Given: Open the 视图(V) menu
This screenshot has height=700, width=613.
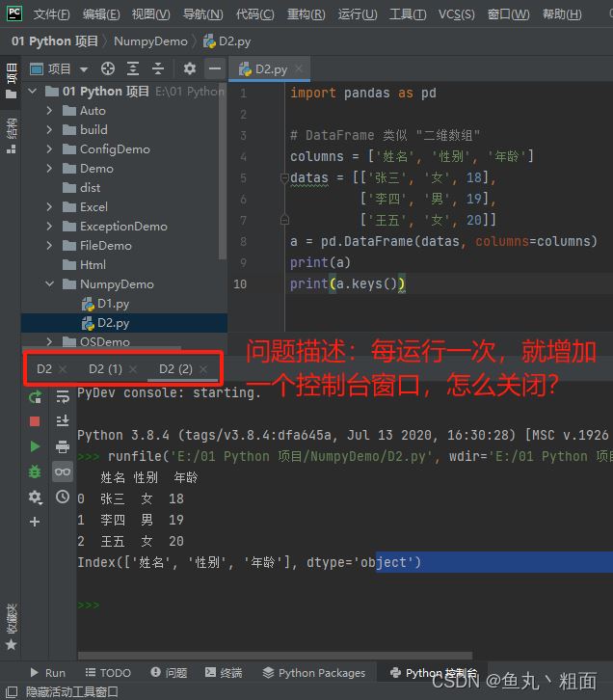Looking at the screenshot, I should coord(150,14).
